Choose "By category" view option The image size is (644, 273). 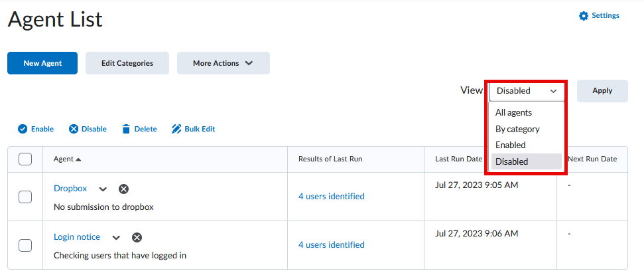[x=517, y=129]
